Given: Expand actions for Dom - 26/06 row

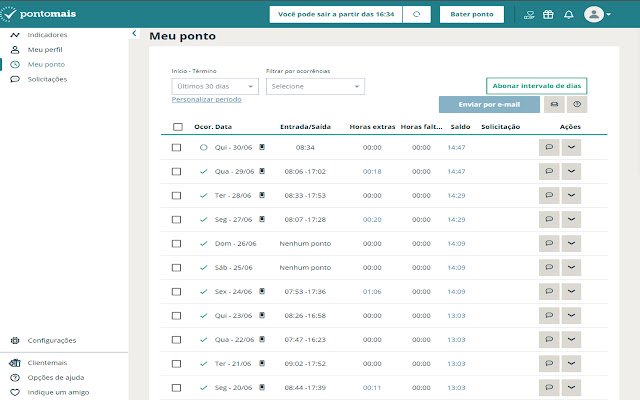Looking at the screenshot, I should [x=571, y=244].
